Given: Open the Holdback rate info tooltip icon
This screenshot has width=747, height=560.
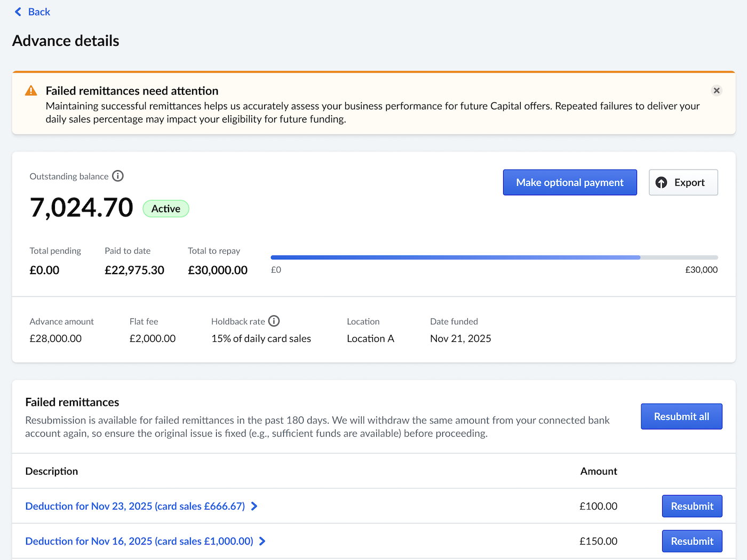Looking at the screenshot, I should [274, 321].
